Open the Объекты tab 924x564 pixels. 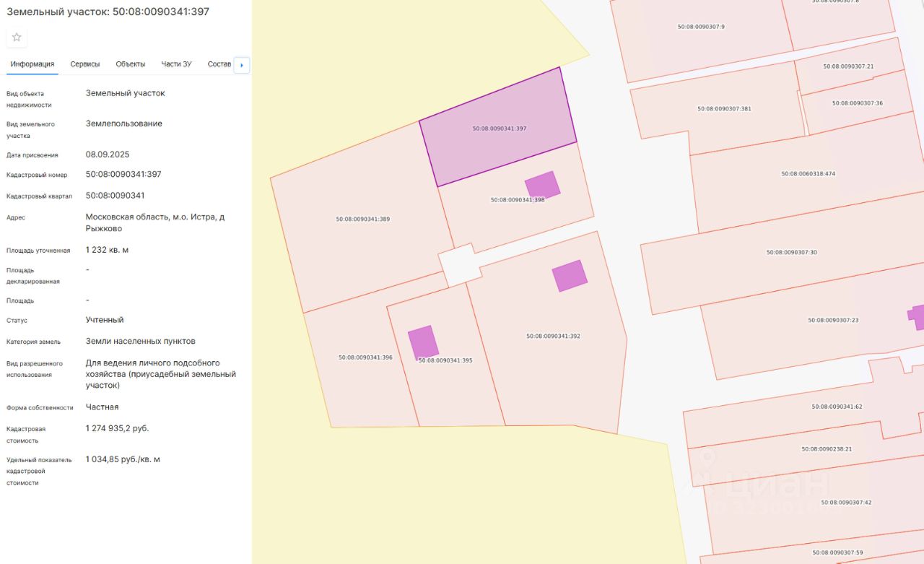pos(131,64)
